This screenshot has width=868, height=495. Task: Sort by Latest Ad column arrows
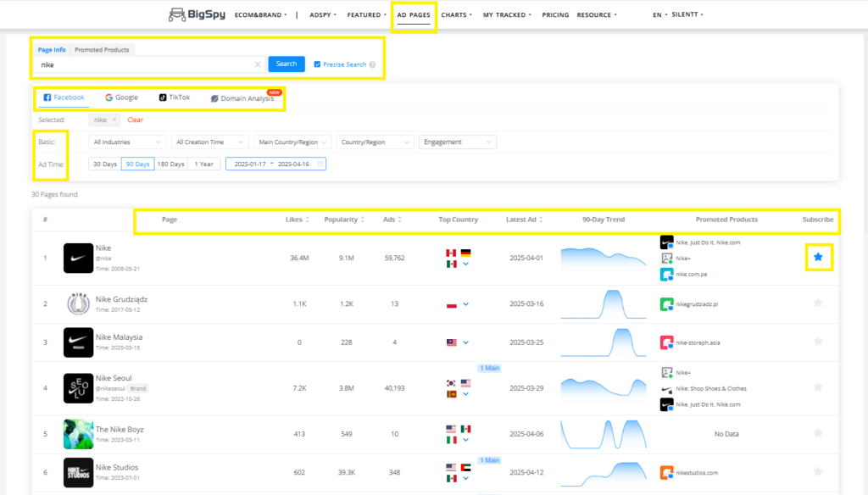click(541, 220)
